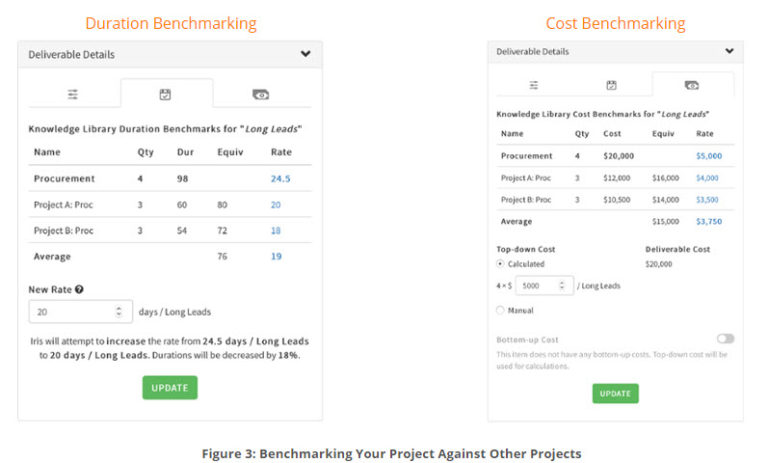The height and width of the screenshot is (463, 768).
Task: Select money icon tab in Cost panel
Action: click(692, 85)
